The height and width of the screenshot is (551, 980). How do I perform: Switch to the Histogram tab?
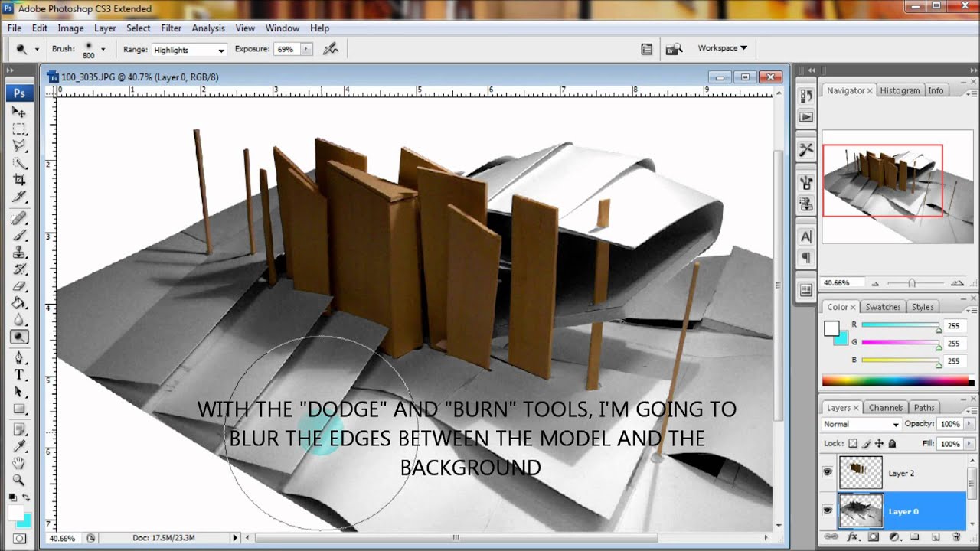click(x=900, y=90)
